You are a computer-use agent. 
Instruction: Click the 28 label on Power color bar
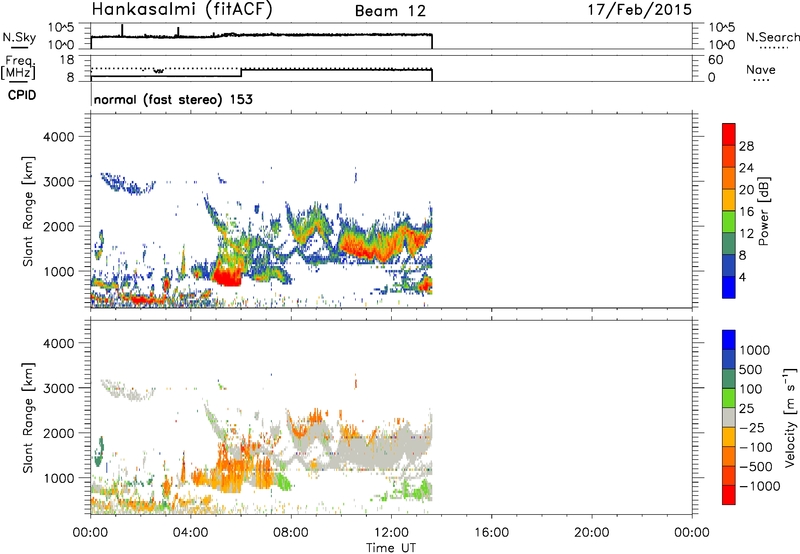(x=746, y=146)
